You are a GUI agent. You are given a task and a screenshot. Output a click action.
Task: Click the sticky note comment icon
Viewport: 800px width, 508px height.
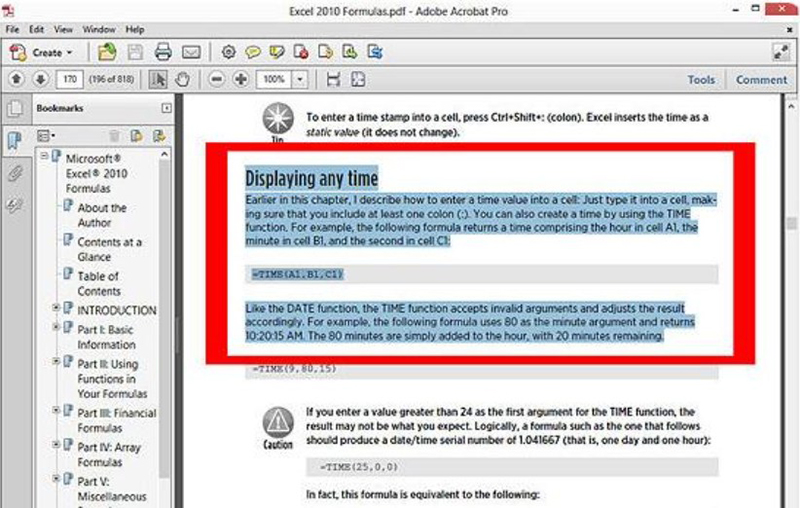coord(252,52)
